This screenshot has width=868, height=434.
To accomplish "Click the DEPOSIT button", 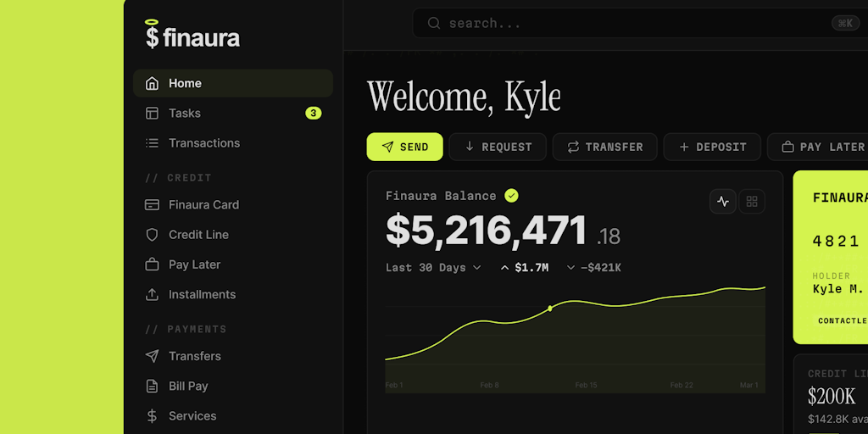I will (712, 147).
